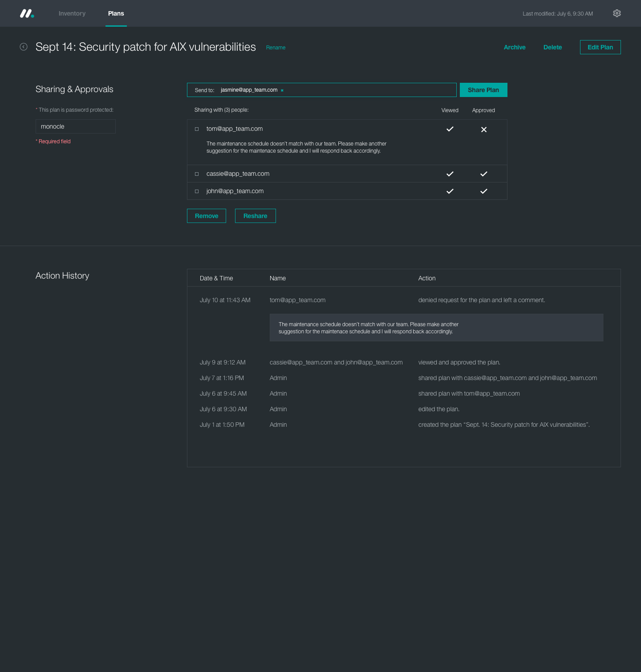The width and height of the screenshot is (641, 672).
Task: Click the comment box in Action History
Action: tap(436, 328)
